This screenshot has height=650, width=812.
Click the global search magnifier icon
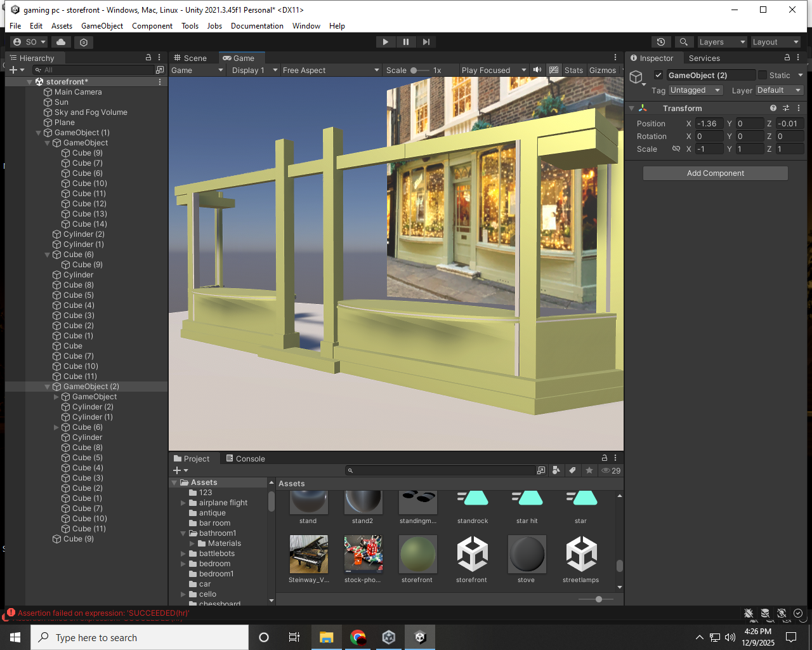click(683, 42)
